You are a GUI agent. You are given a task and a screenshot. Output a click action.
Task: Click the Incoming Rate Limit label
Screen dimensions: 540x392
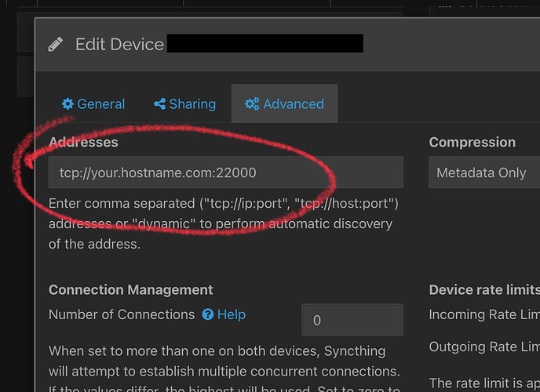(x=484, y=314)
